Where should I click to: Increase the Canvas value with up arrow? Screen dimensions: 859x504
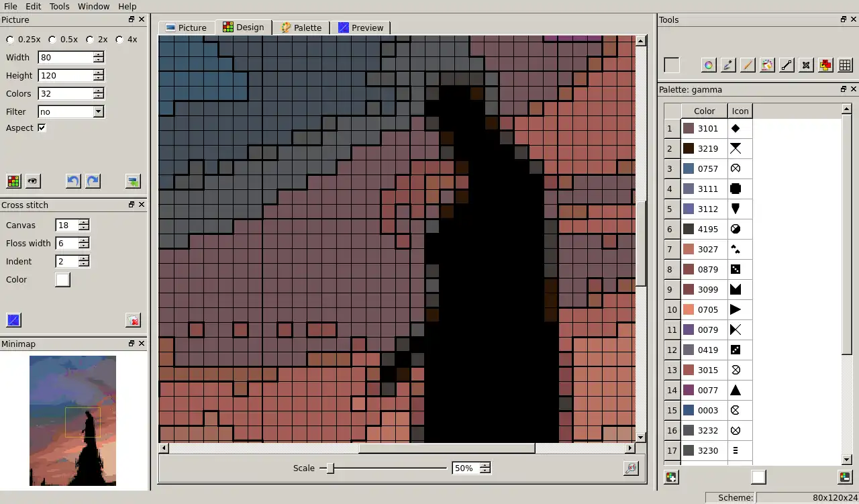tap(83, 222)
